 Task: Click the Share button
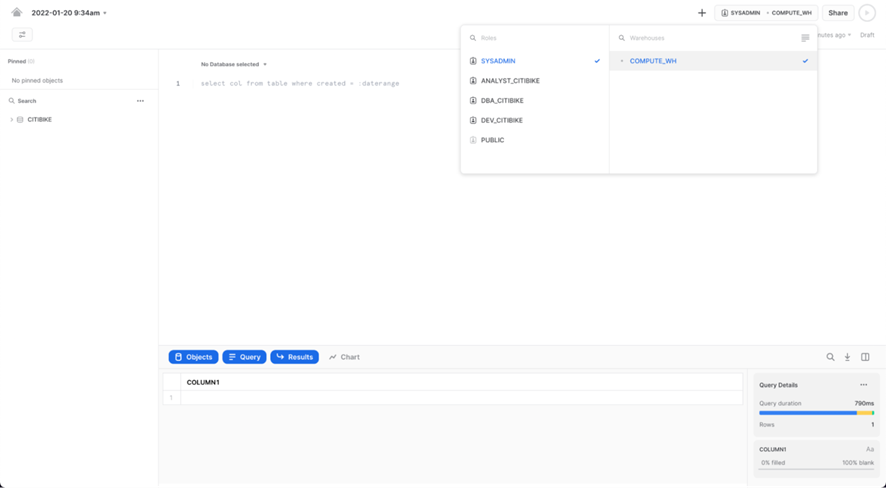[x=838, y=13]
